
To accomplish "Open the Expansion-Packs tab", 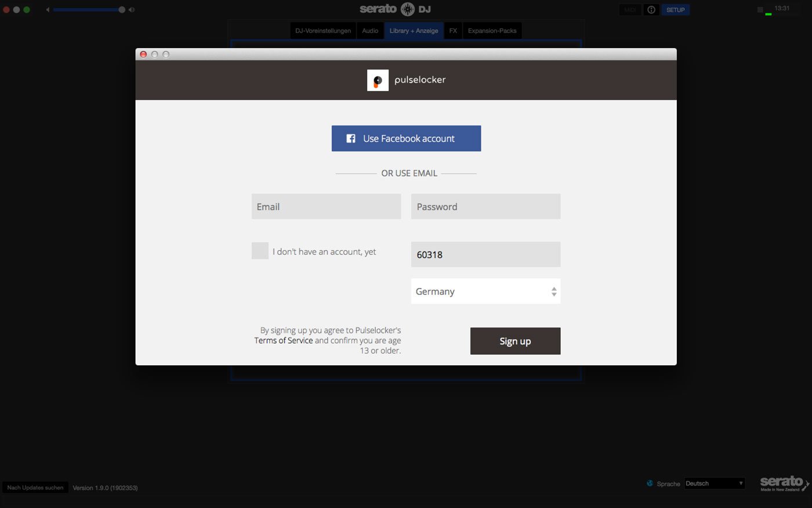I will point(492,31).
